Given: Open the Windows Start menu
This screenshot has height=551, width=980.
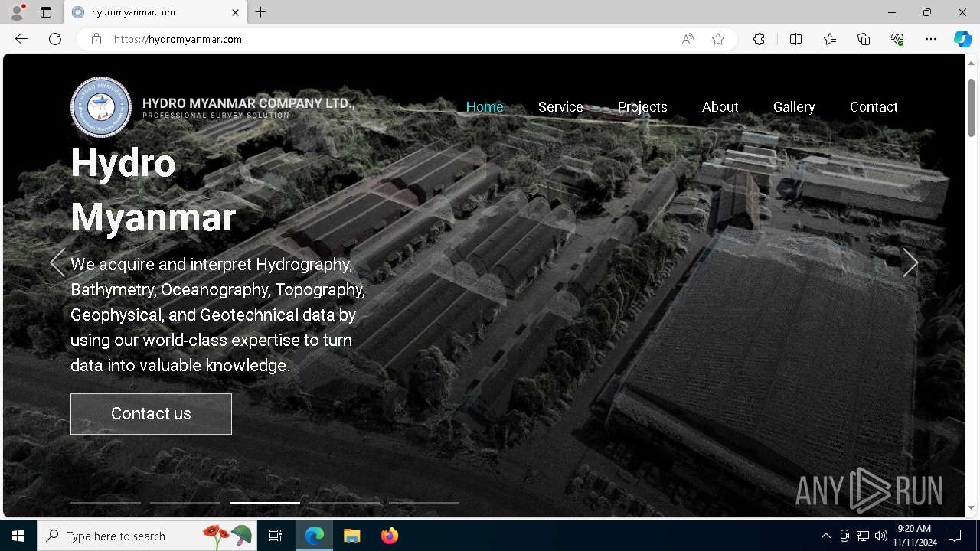Looking at the screenshot, I should pos(18,536).
